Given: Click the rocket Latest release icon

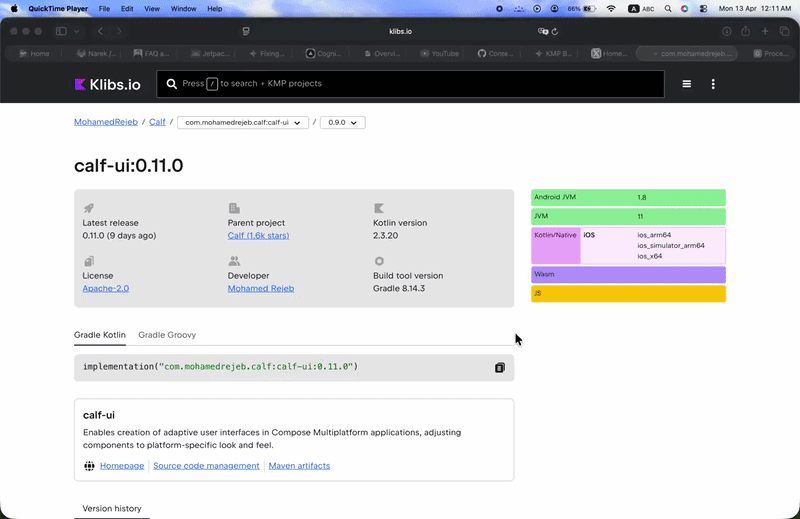Looking at the screenshot, I should [89, 208].
